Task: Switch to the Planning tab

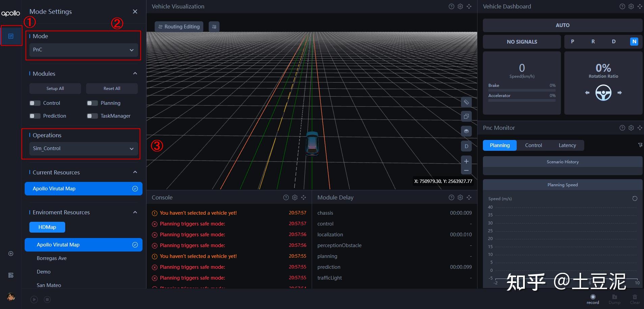Action: coord(500,145)
